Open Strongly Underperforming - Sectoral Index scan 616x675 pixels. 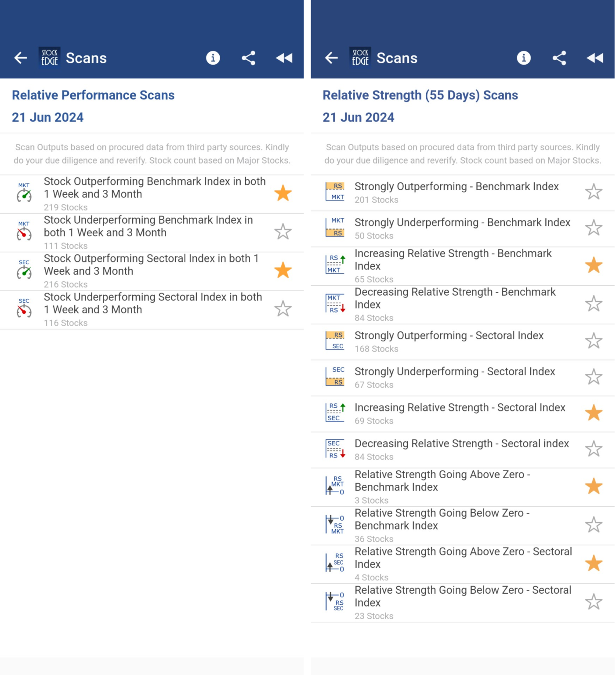[x=454, y=372]
